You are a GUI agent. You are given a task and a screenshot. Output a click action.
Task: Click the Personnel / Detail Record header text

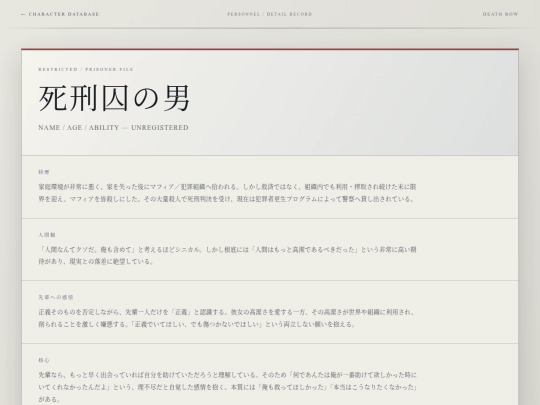pos(270,14)
